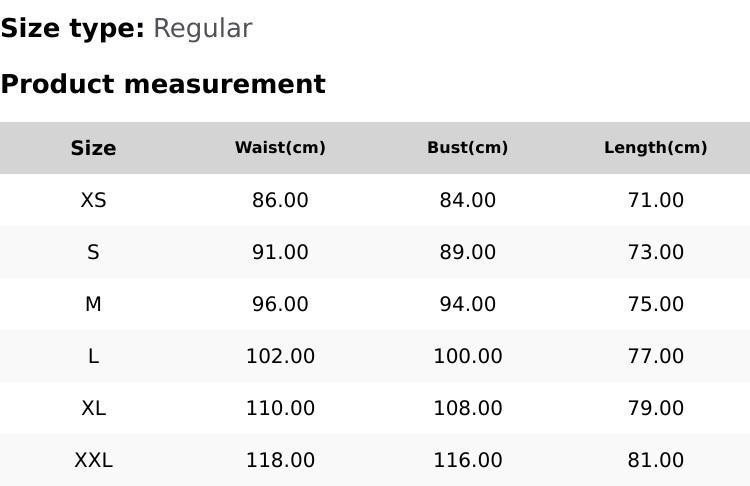Click the Bust(cm) column header
750x486 pixels.
click(467, 148)
